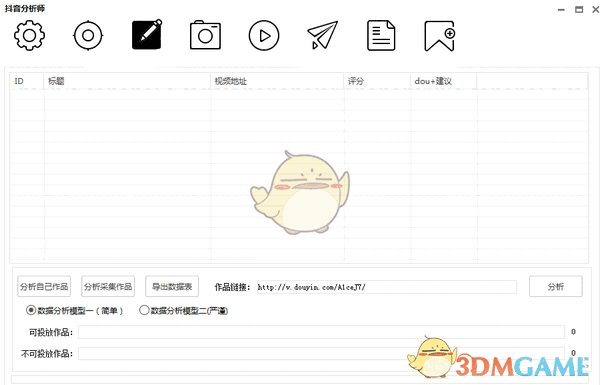Image resolution: width=600 pixels, height=385 pixels.
Task: Open the settings gear icon
Action: point(29,35)
